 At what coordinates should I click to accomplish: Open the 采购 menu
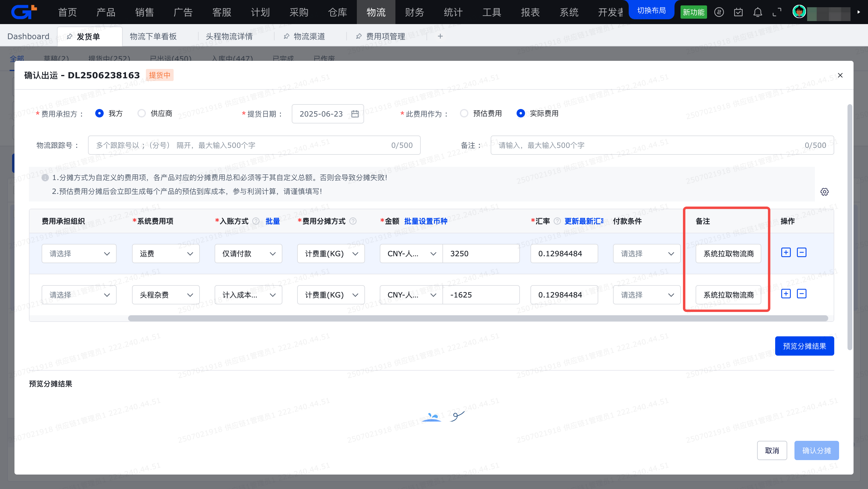pos(299,12)
